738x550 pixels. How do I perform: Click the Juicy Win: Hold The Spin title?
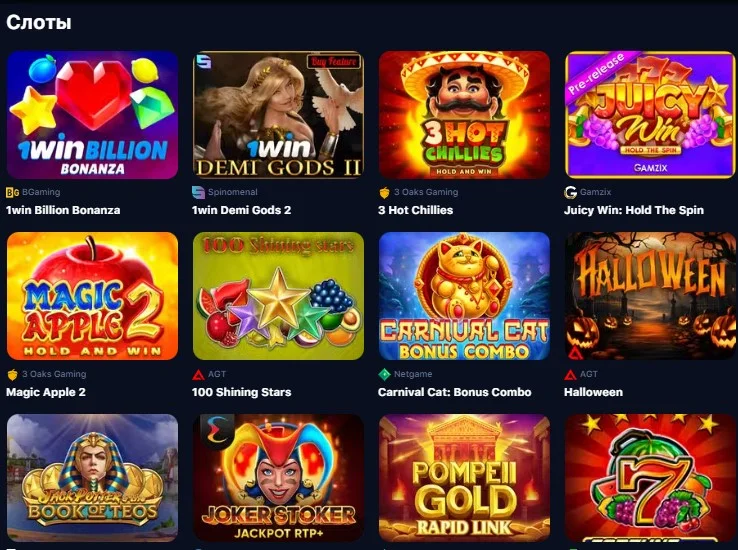point(634,210)
